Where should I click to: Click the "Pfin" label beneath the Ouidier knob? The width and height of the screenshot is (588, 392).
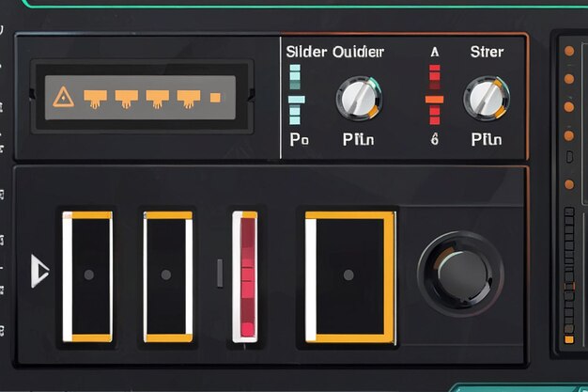[x=358, y=139]
